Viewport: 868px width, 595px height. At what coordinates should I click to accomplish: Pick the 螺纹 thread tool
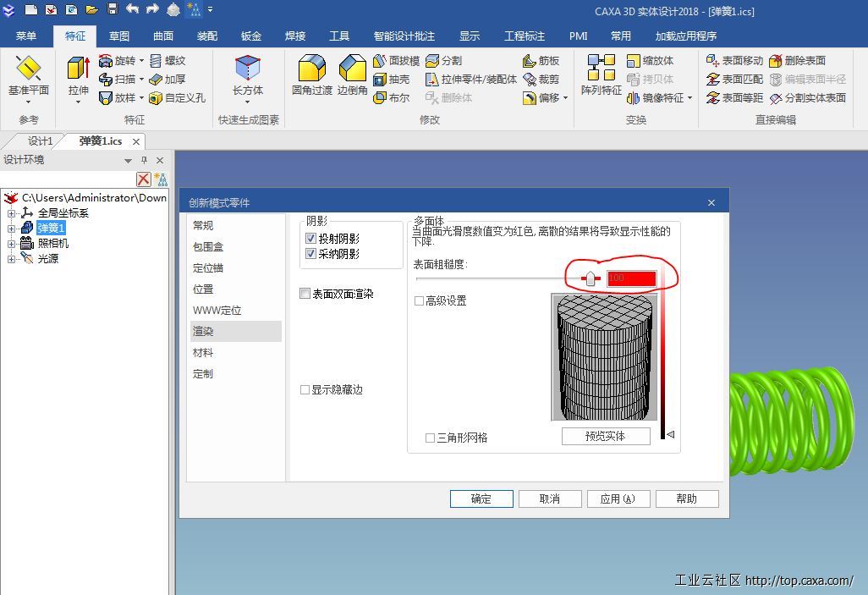pyautogui.click(x=168, y=60)
